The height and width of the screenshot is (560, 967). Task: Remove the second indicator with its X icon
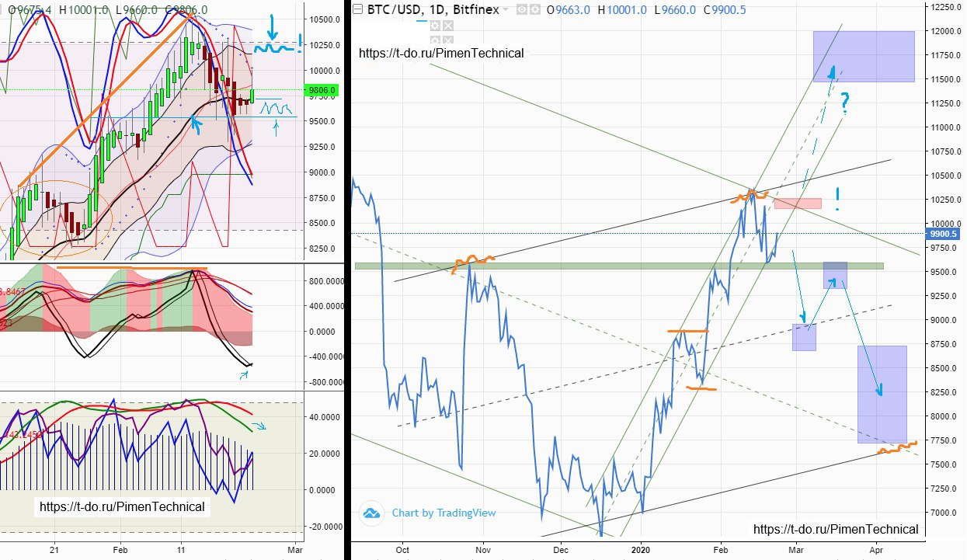448,40
